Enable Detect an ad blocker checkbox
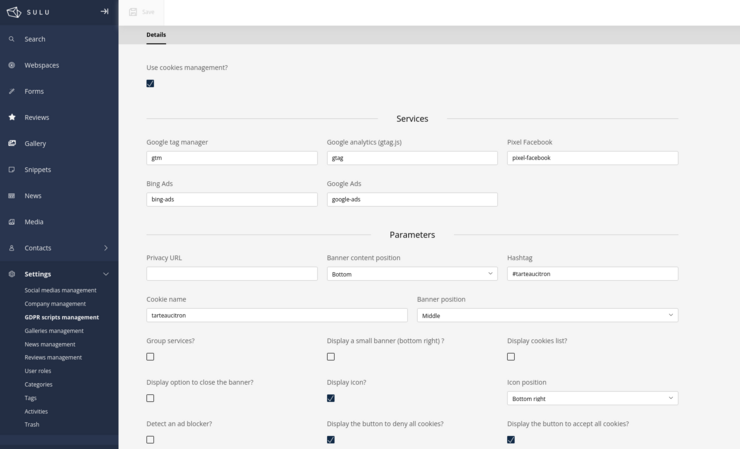 click(x=150, y=440)
